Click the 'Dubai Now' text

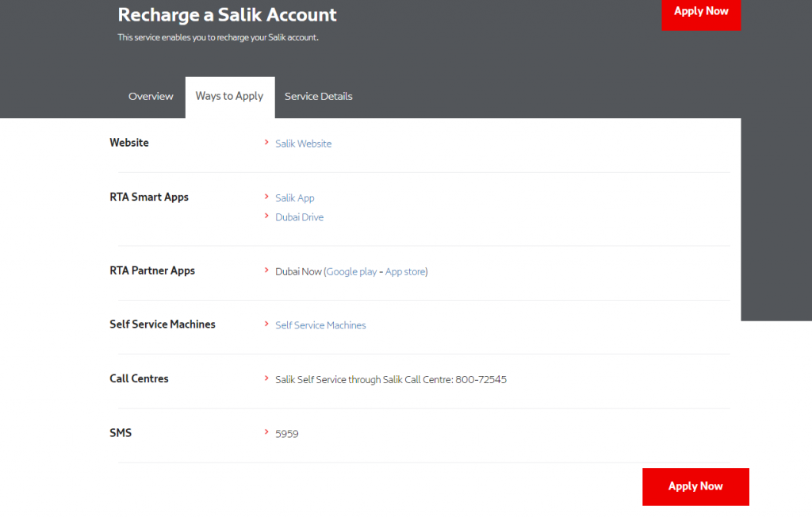[298, 271]
